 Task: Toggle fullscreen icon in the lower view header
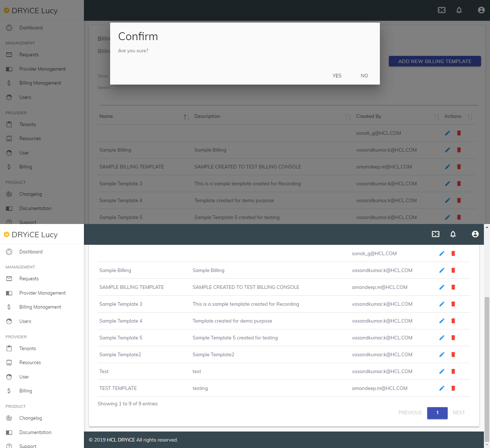click(x=435, y=234)
